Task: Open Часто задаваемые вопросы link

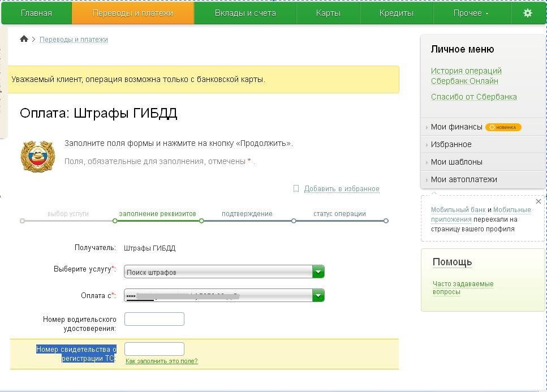Action: pos(463,288)
